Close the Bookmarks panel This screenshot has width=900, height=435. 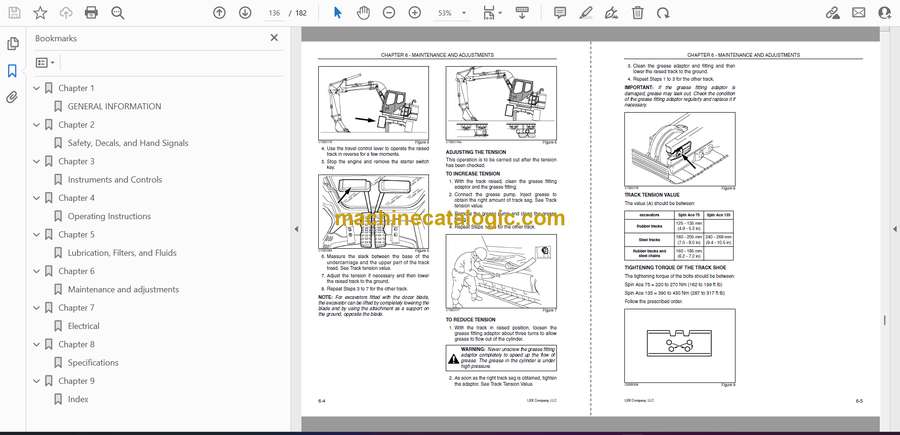[x=274, y=38]
